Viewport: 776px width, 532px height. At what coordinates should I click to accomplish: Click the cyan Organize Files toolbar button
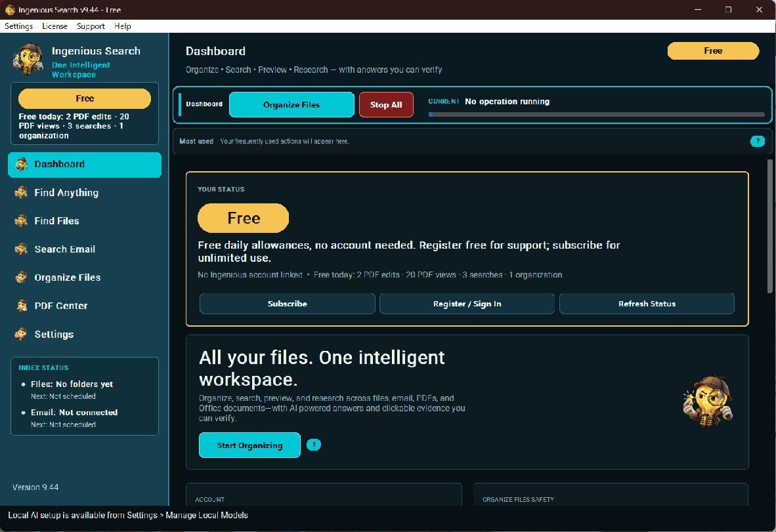tap(291, 105)
